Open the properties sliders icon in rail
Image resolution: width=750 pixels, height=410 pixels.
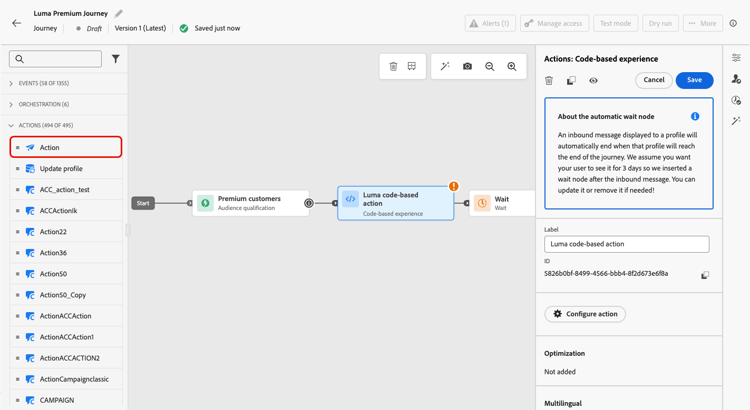pyautogui.click(x=736, y=58)
